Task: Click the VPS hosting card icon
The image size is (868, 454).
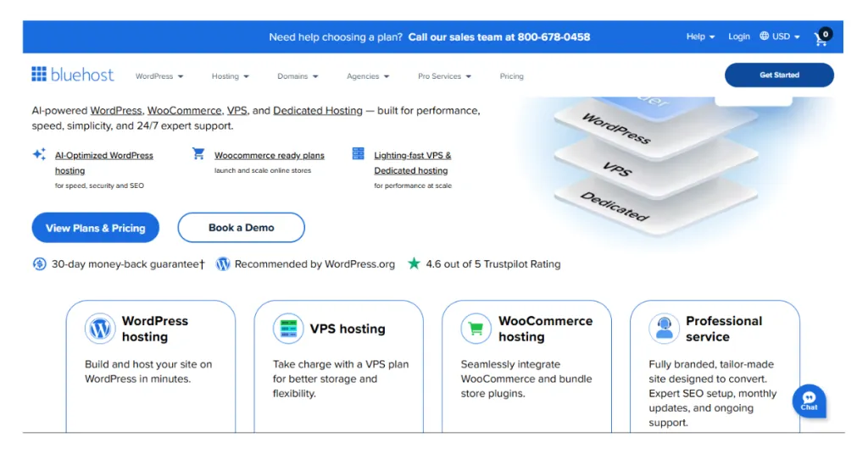Action: (288, 329)
